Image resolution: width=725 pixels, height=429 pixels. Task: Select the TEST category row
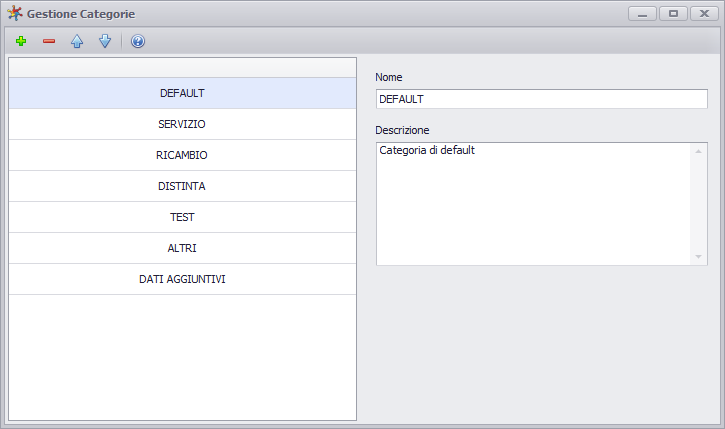pyautogui.click(x=182, y=217)
